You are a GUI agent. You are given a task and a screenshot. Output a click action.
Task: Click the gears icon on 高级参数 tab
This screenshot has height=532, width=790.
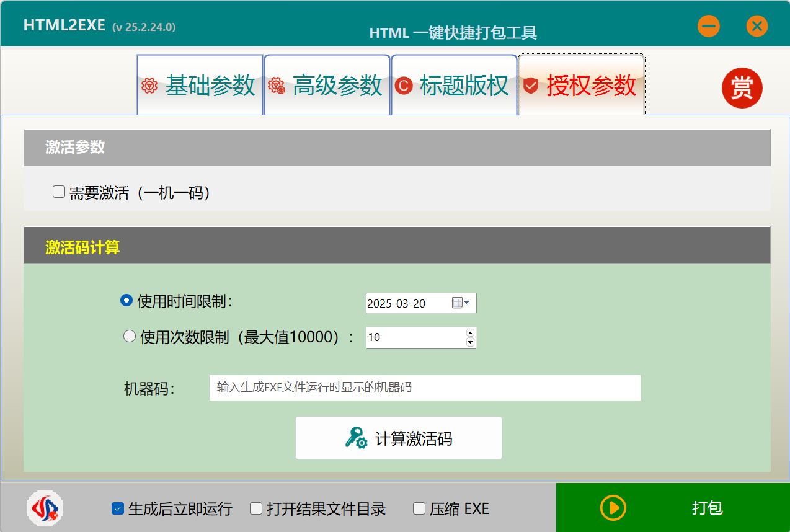coord(277,86)
